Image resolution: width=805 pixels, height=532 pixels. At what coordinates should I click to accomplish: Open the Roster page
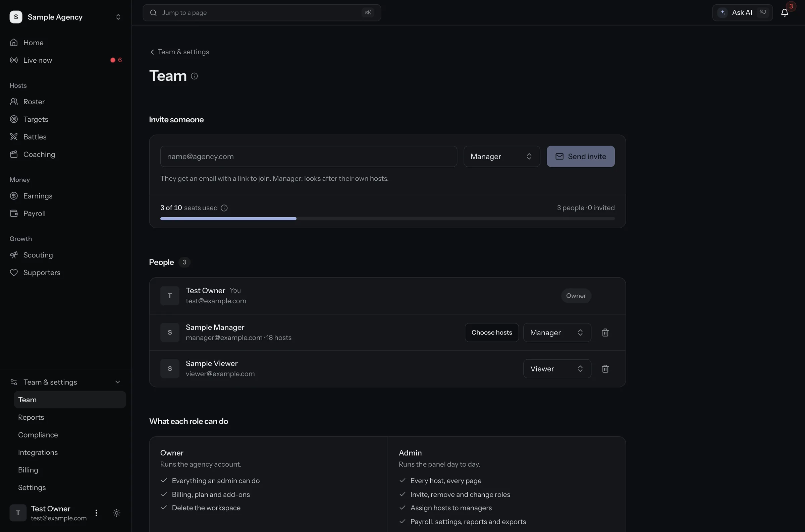tap(66, 102)
